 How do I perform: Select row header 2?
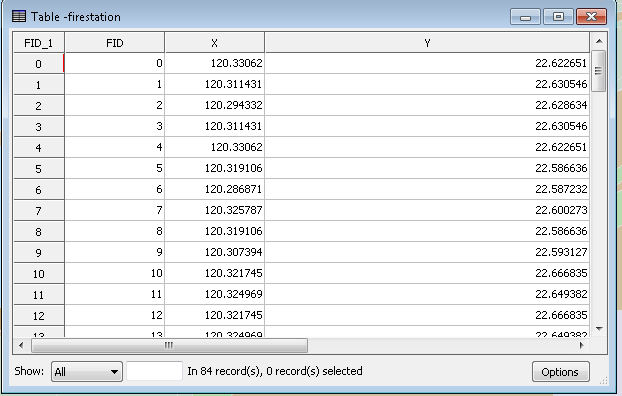(x=38, y=106)
